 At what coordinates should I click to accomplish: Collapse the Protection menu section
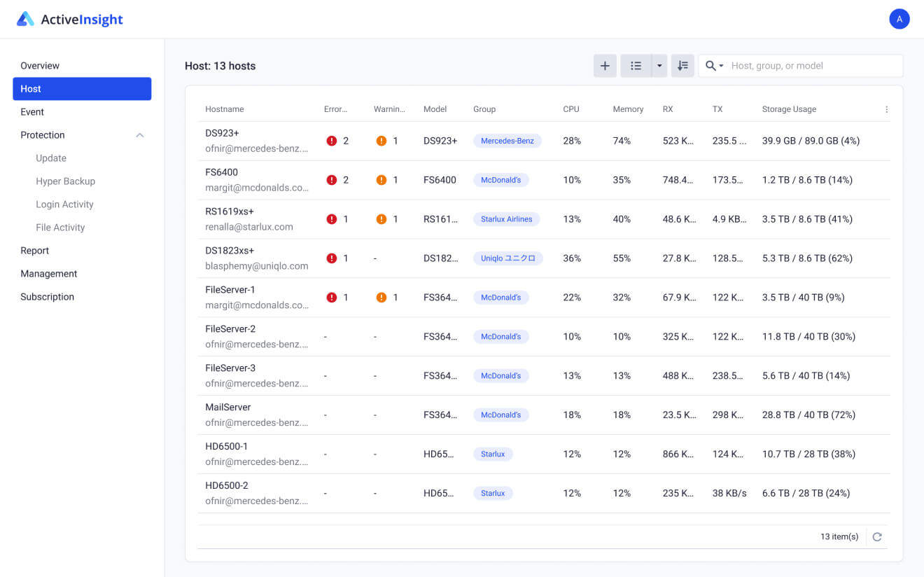[x=140, y=135]
